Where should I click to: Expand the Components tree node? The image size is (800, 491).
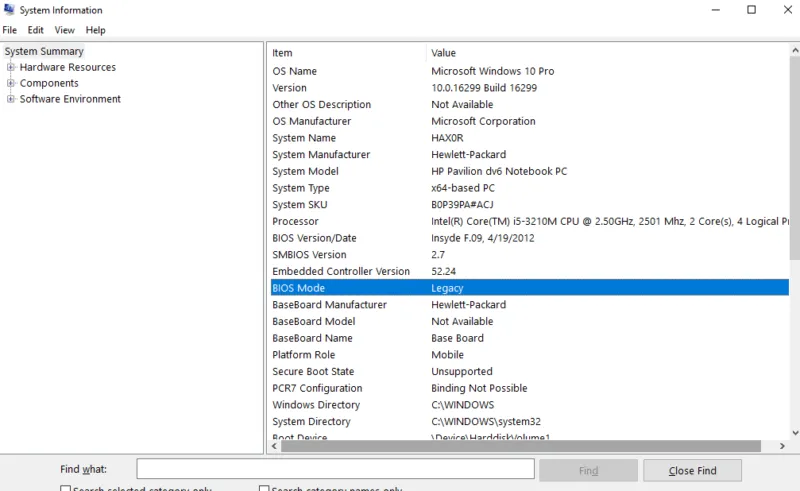click(x=11, y=84)
